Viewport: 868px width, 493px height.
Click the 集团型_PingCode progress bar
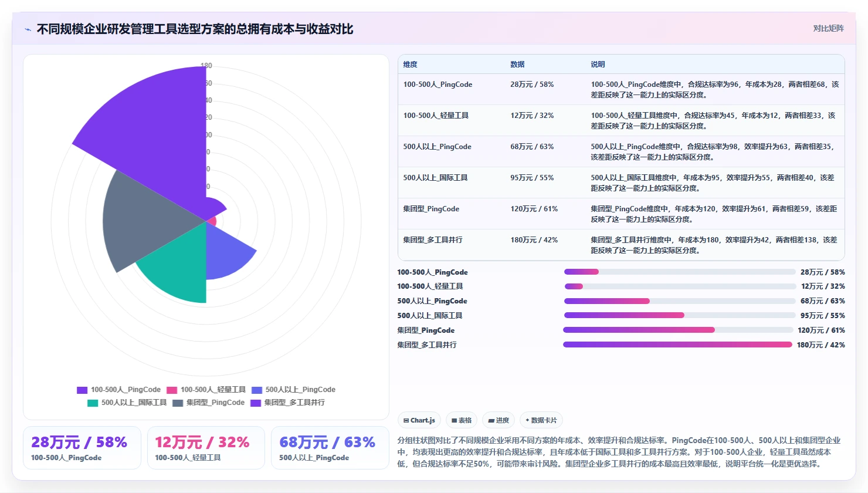(678, 330)
